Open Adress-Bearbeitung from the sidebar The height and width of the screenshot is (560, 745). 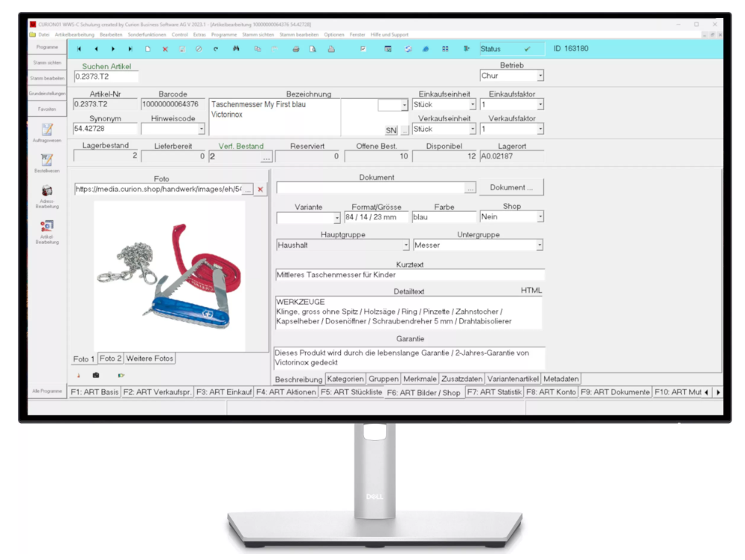[x=46, y=195]
